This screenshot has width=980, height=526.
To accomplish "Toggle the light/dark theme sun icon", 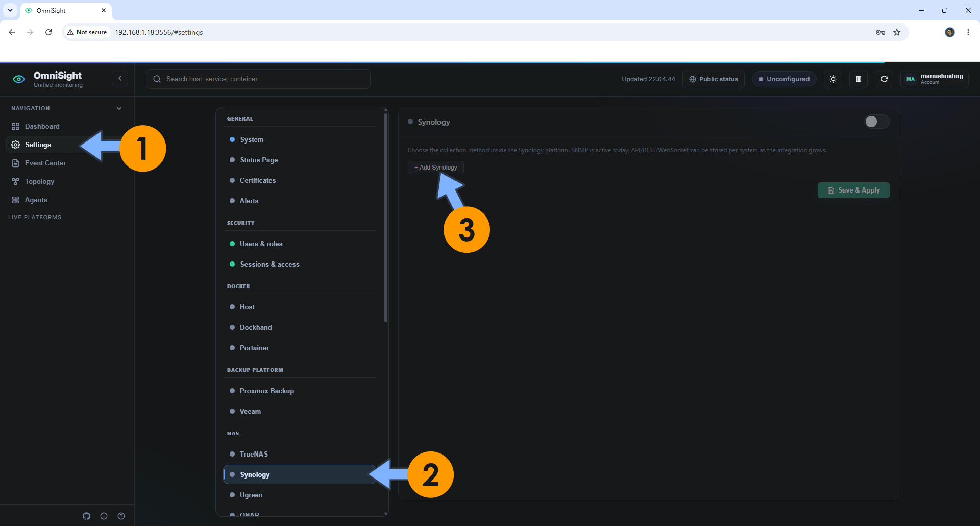I will point(833,79).
